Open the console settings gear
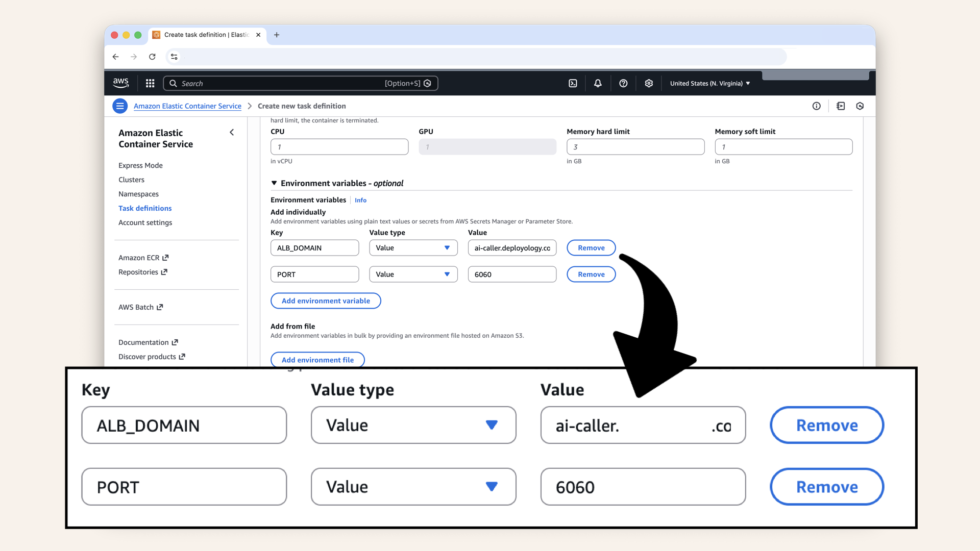Screen dimensions: 980x551 coord(649,83)
